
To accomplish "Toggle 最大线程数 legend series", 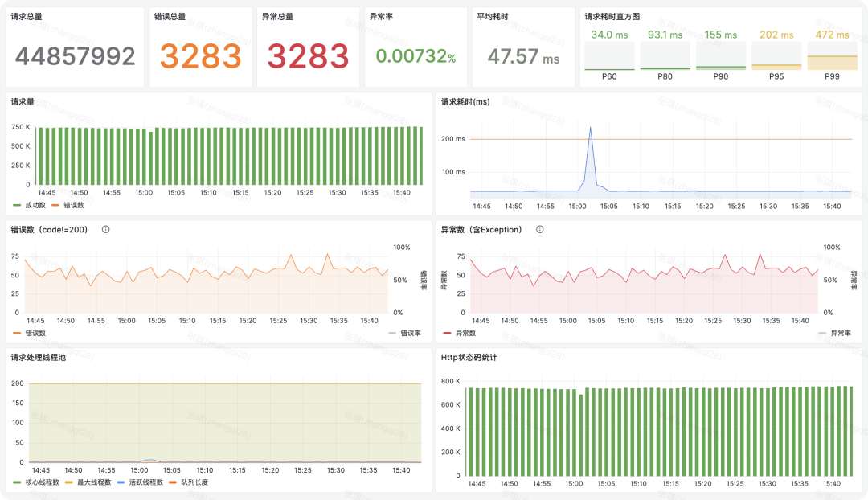I will click(x=88, y=482).
